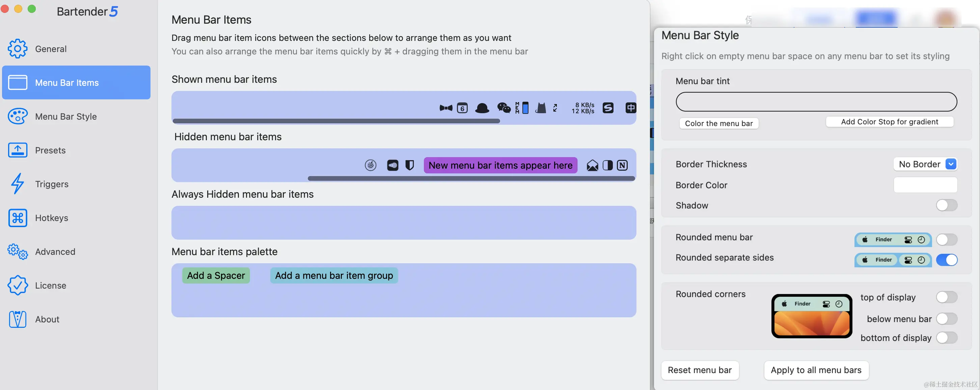Select the calendar icon showing number 6

pyautogui.click(x=463, y=108)
